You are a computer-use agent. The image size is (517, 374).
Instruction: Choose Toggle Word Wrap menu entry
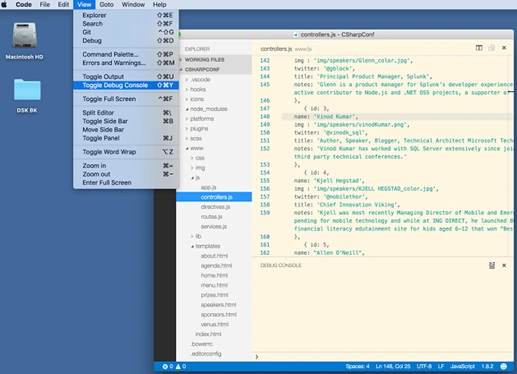tap(126, 152)
